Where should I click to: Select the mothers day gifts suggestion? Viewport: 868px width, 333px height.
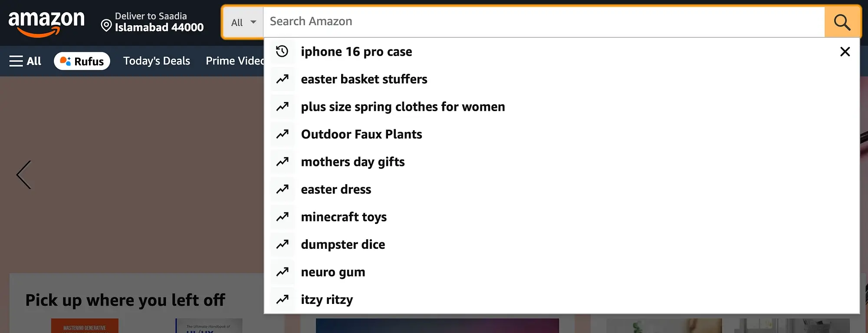[x=352, y=162]
